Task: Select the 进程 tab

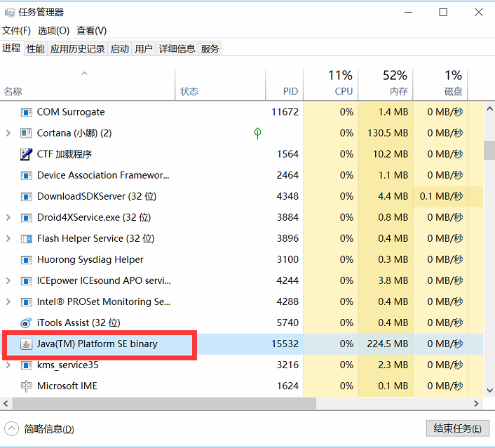Action: (x=11, y=48)
